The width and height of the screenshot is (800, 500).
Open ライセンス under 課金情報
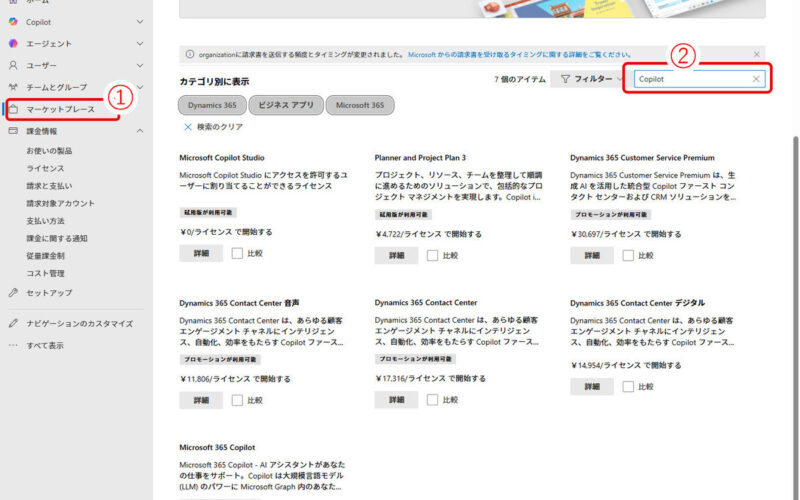[x=45, y=168]
